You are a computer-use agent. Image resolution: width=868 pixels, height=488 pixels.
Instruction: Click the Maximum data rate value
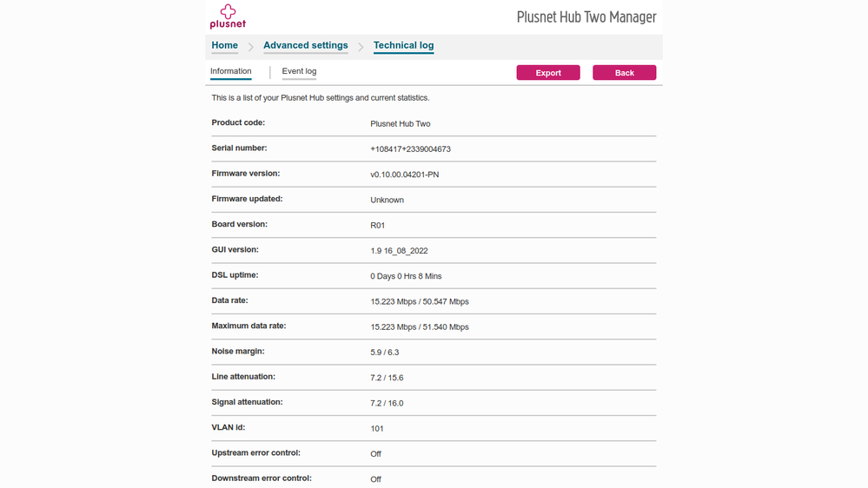[x=420, y=327]
